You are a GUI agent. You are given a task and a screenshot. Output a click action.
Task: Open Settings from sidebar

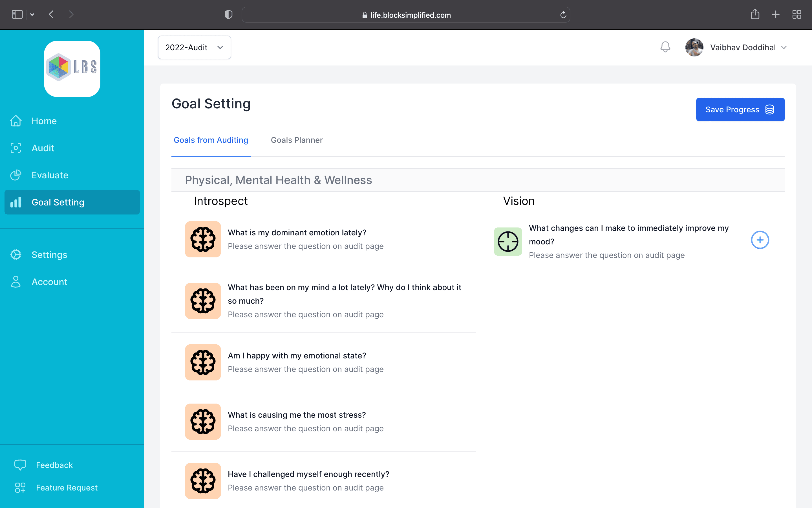pos(72,255)
